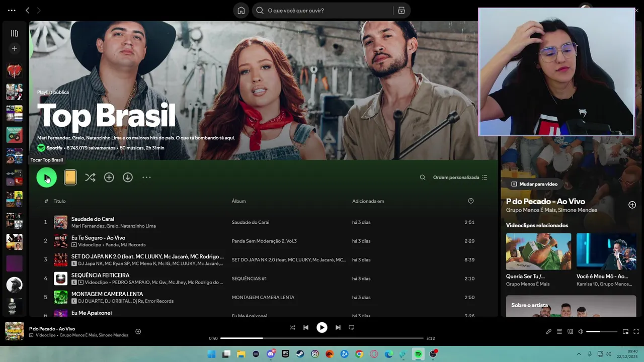Navigate back with the left chevron
The height and width of the screenshot is (362, 644).
(x=28, y=11)
